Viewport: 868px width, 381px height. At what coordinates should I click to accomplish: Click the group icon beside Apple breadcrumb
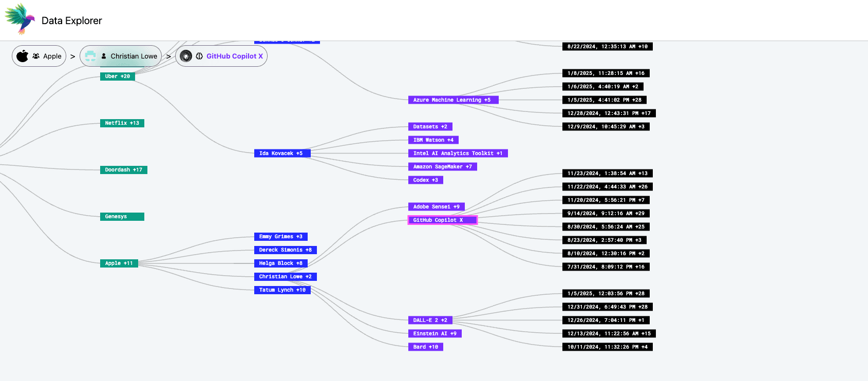pos(36,56)
